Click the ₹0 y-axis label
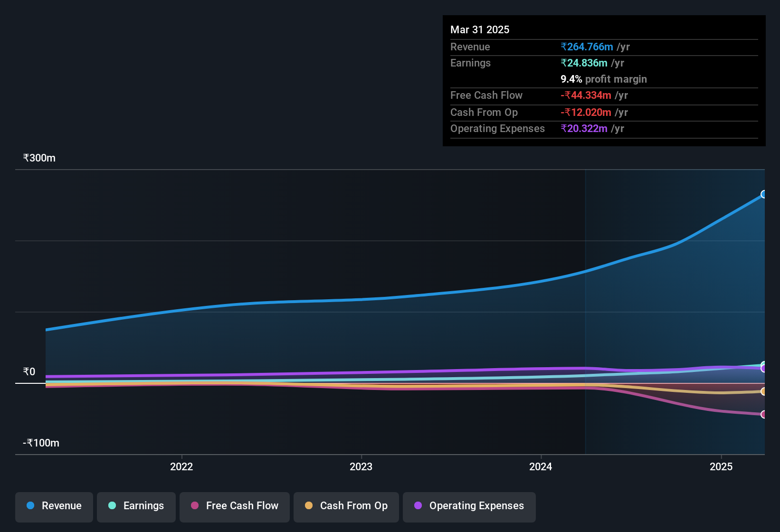This screenshot has width=780, height=532. click(x=29, y=371)
